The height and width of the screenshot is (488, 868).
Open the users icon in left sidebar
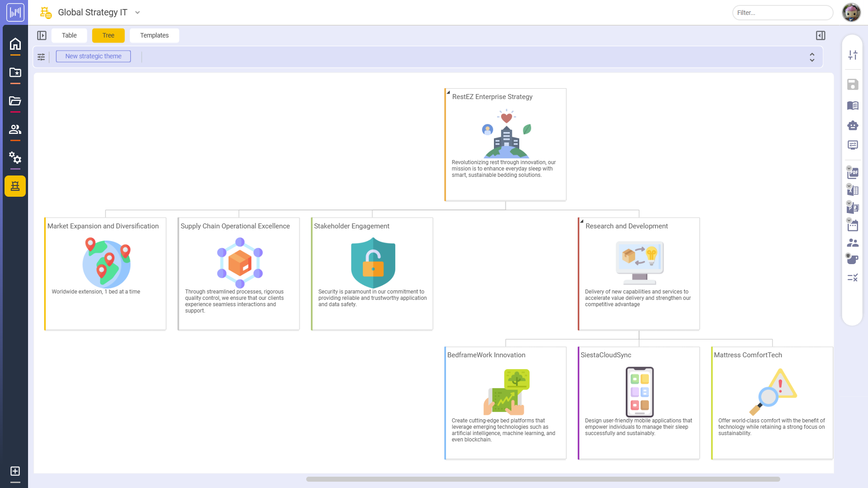coord(15,129)
